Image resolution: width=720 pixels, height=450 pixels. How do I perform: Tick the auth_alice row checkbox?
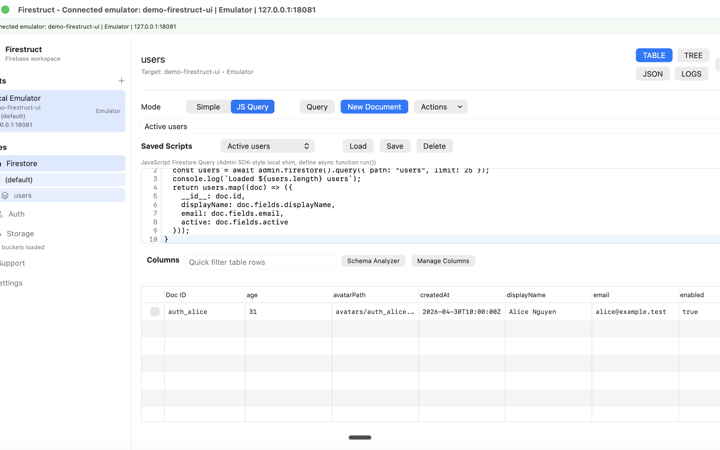[x=155, y=312]
